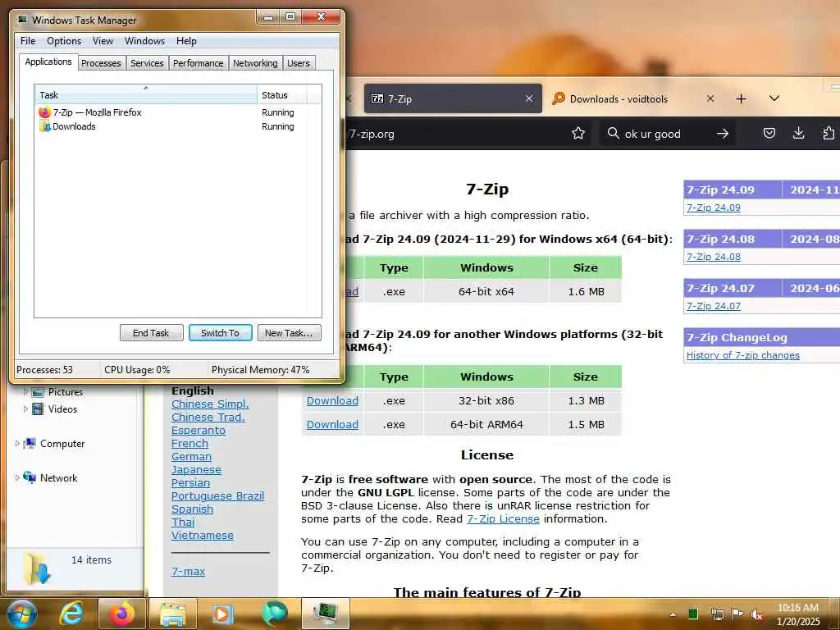Open the Firefox downloads panel icon
840x630 pixels.
[799, 133]
